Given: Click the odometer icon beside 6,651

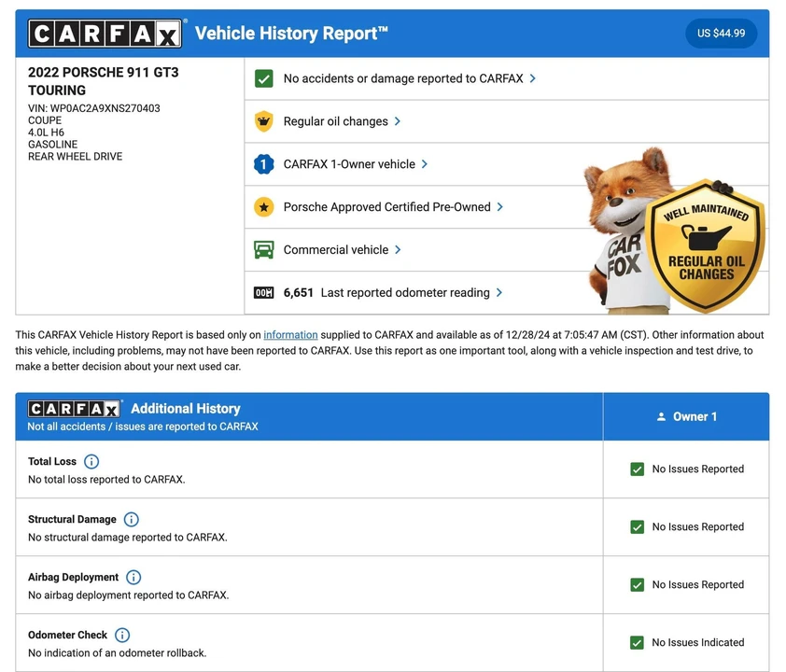Looking at the screenshot, I should [263, 293].
